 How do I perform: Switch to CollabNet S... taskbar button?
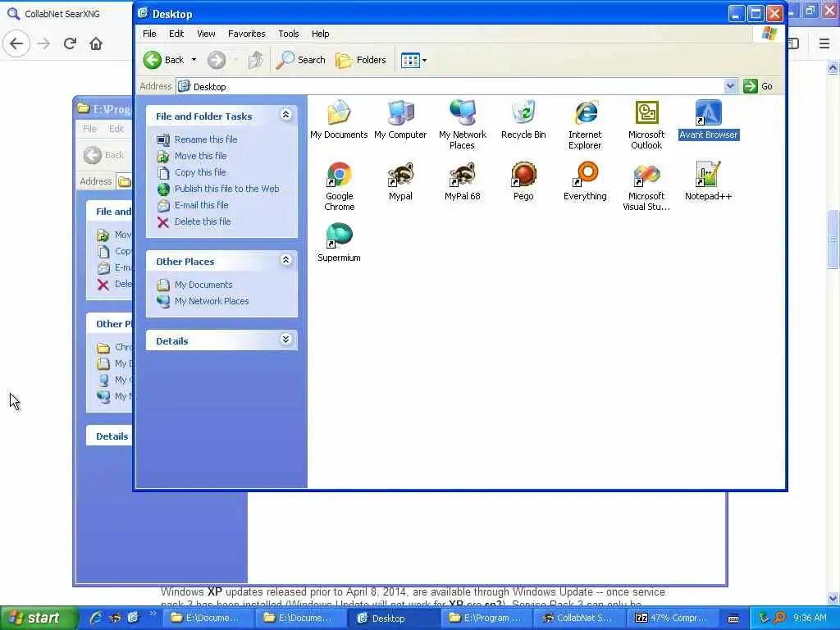pyautogui.click(x=578, y=619)
